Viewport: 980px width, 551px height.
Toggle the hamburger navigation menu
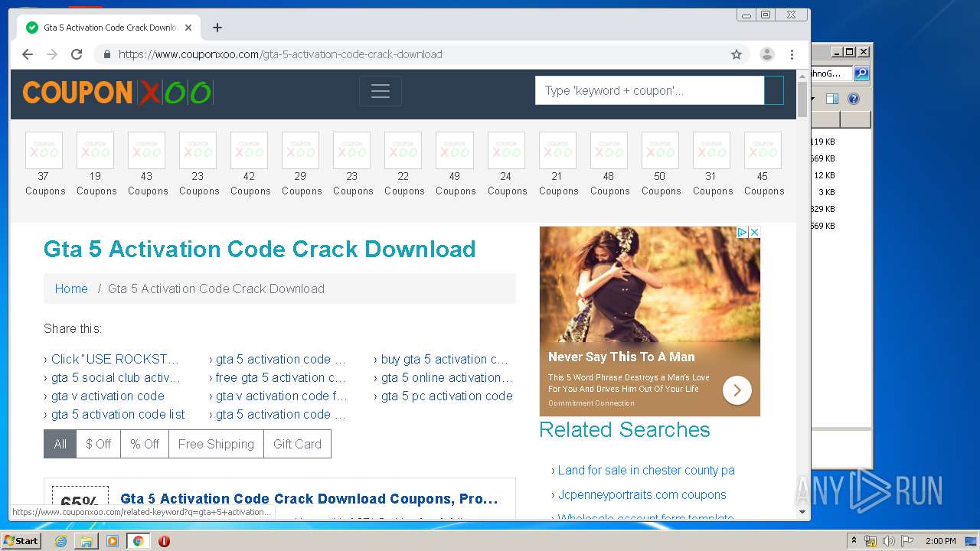pyautogui.click(x=381, y=92)
